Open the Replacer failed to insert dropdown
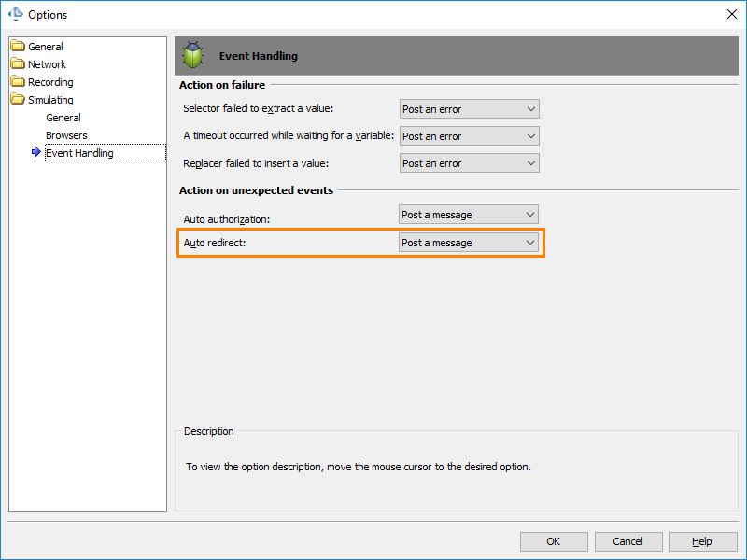747x560 pixels. click(470, 163)
